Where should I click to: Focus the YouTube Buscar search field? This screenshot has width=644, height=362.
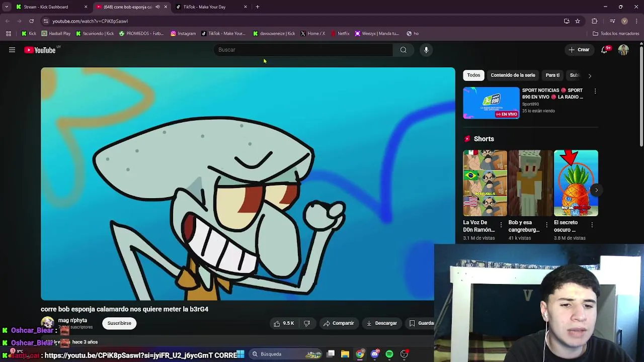[x=303, y=50]
